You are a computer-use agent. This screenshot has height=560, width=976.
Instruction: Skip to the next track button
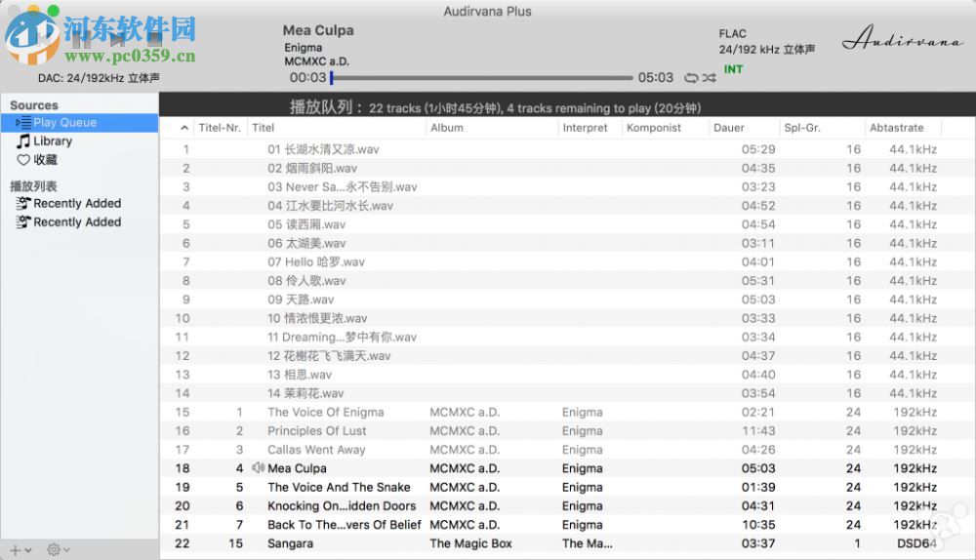click(x=118, y=41)
